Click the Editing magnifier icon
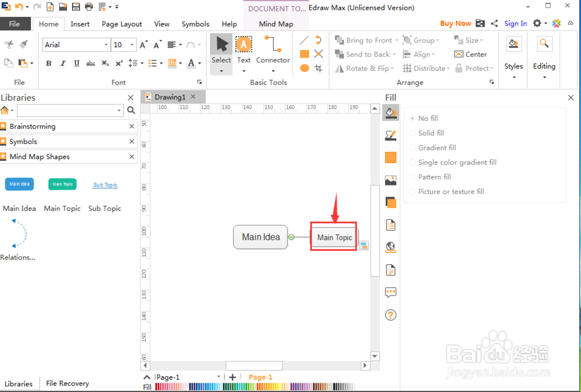 pos(544,45)
